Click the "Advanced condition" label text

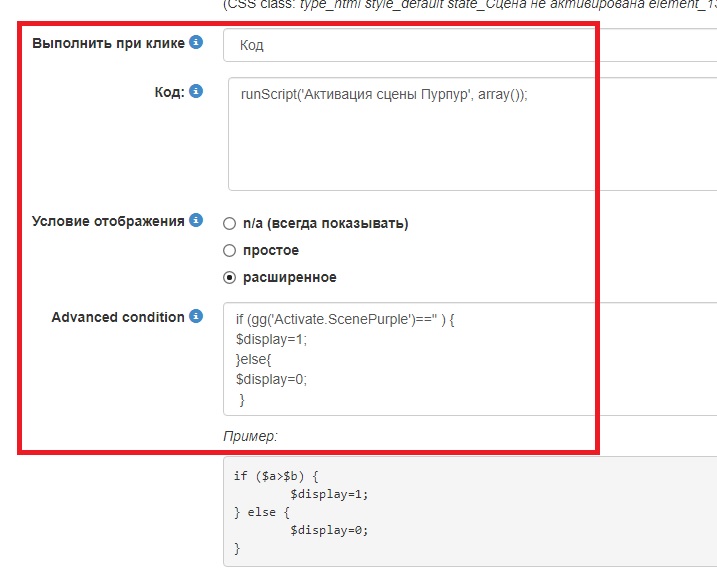coord(118,317)
